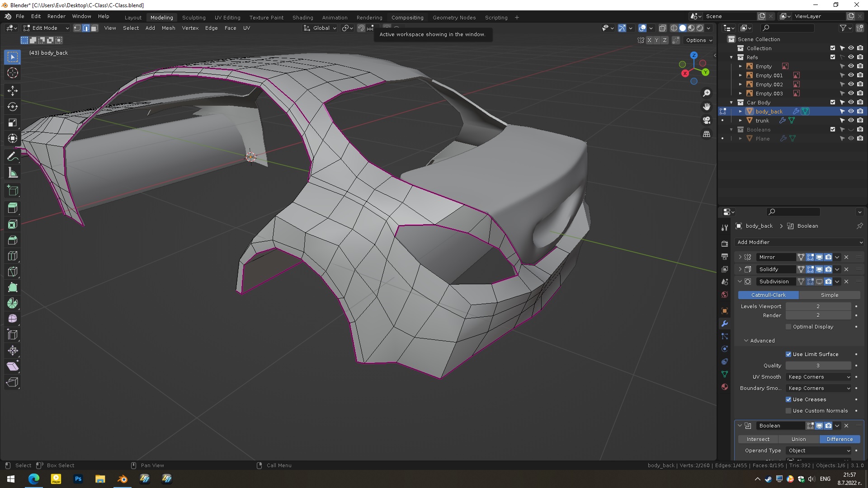Open the UV Smooth dropdown
The width and height of the screenshot is (868, 488).
pos(819,377)
